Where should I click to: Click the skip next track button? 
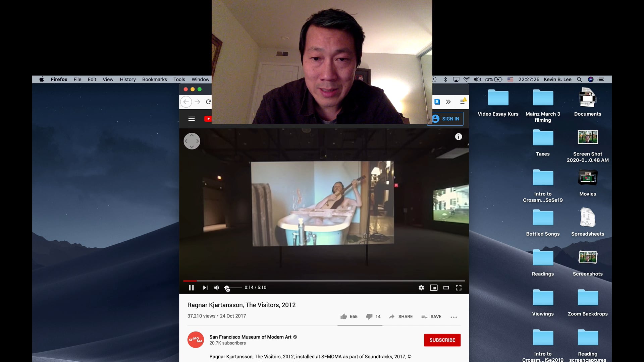tap(205, 287)
